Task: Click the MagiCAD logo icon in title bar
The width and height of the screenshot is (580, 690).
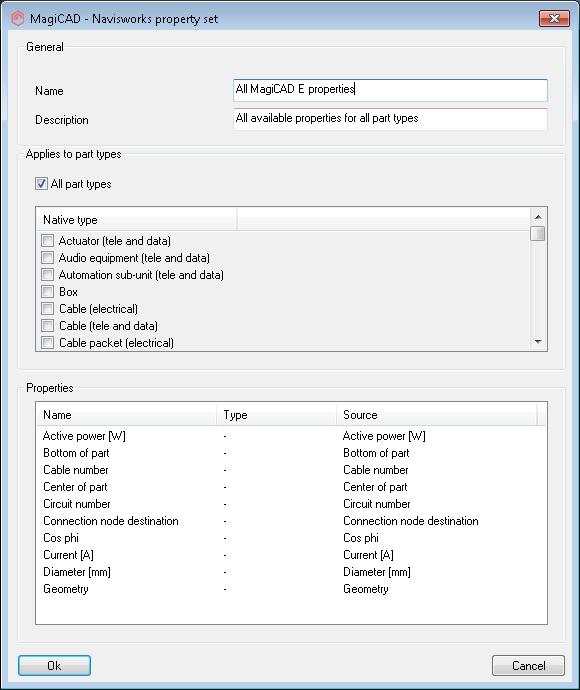Action: 17,19
